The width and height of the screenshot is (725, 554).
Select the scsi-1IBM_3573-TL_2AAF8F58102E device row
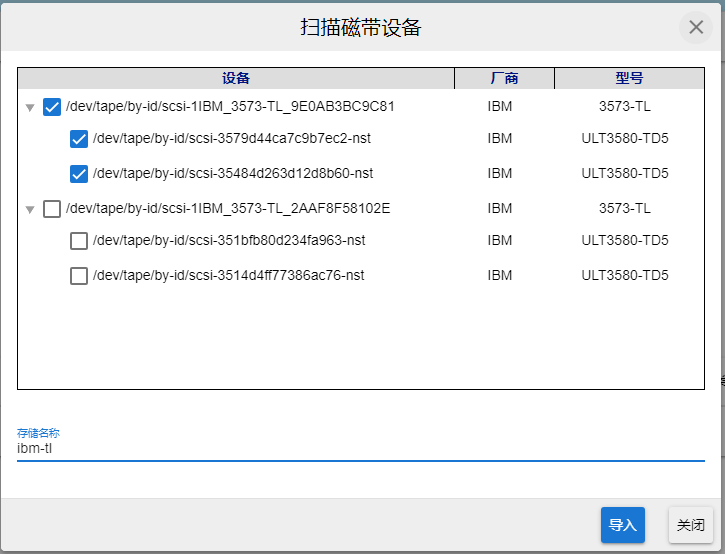click(227, 208)
